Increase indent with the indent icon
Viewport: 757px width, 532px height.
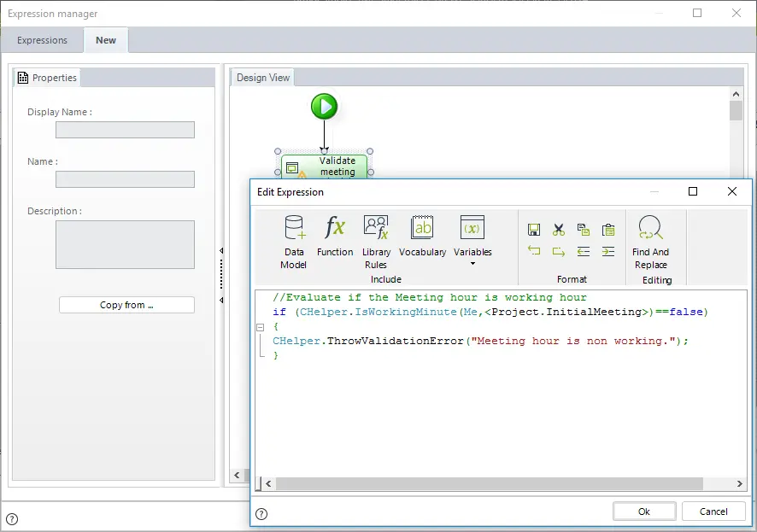[x=608, y=251]
